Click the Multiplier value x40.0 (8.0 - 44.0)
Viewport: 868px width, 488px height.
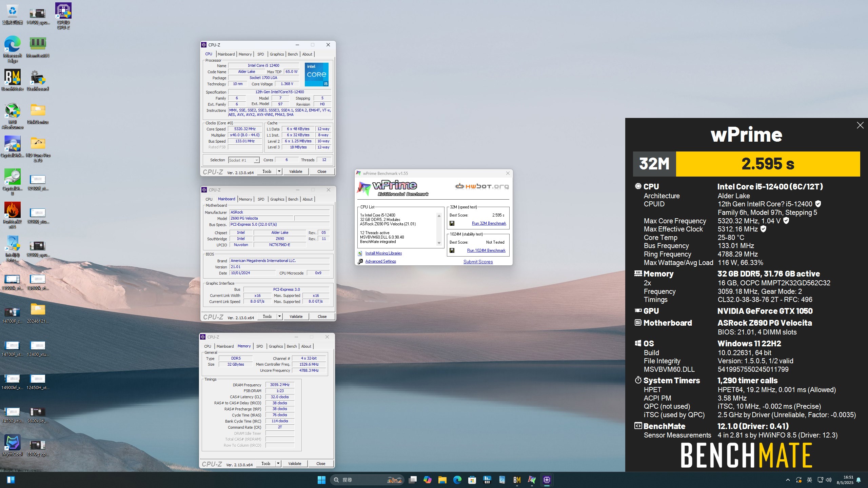pos(245,135)
